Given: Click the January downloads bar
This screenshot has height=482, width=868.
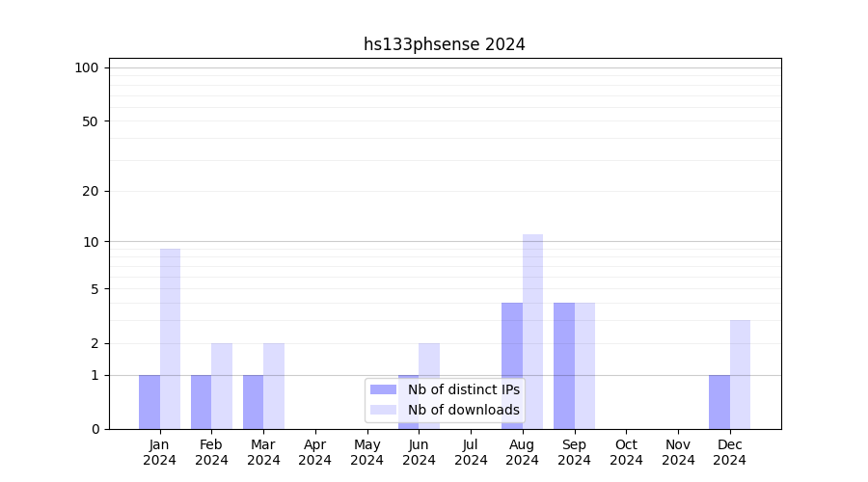Looking at the screenshot, I should 170,338.
